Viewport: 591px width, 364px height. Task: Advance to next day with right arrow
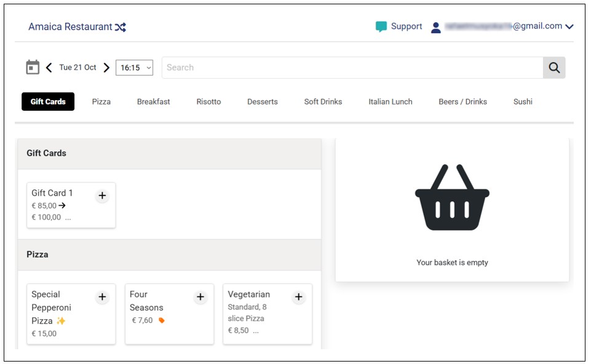point(106,68)
